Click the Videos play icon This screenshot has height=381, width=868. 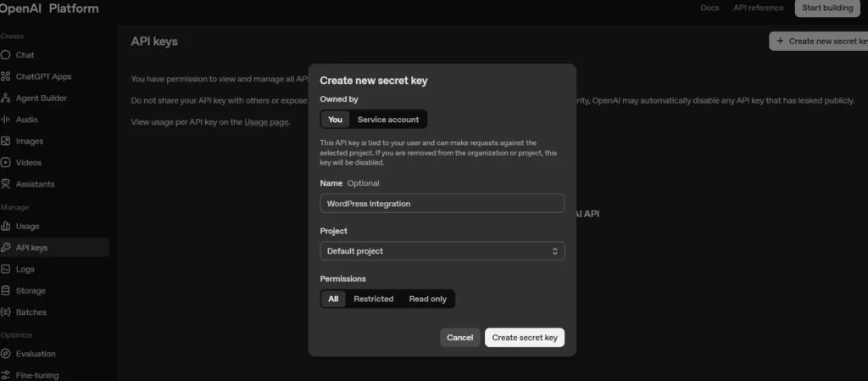click(x=6, y=162)
